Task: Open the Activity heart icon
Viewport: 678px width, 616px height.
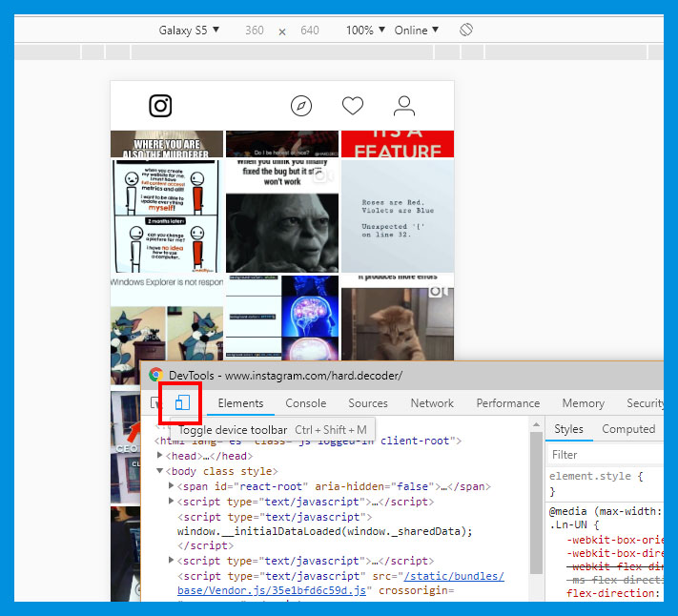Action: click(353, 106)
